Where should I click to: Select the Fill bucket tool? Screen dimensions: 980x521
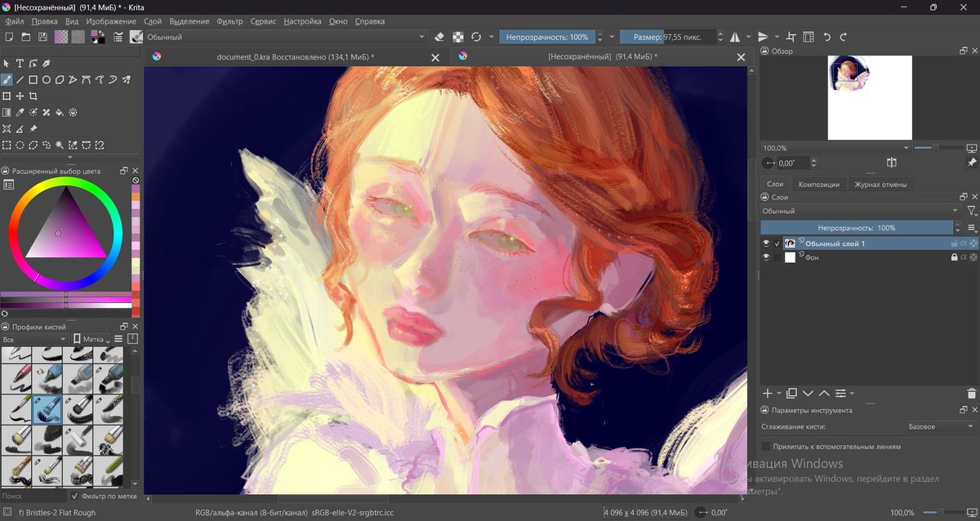point(60,113)
